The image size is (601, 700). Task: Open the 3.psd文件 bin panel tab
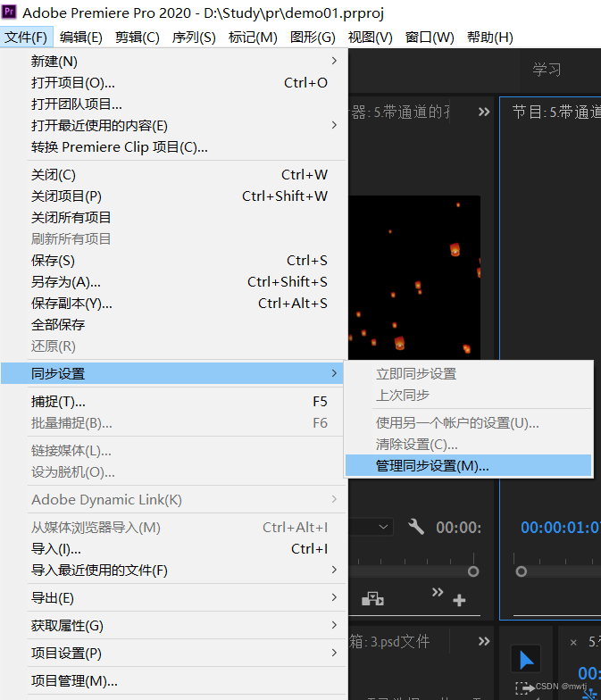click(389, 641)
